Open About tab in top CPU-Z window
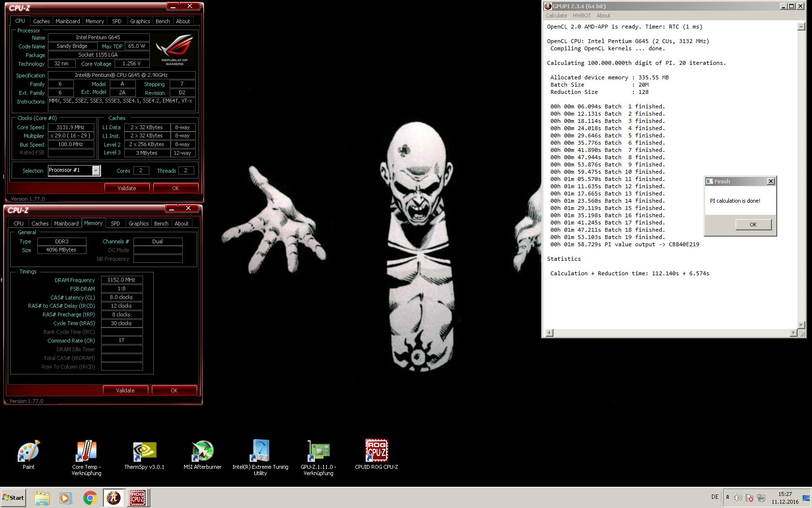The height and width of the screenshot is (508, 812). pos(183,21)
